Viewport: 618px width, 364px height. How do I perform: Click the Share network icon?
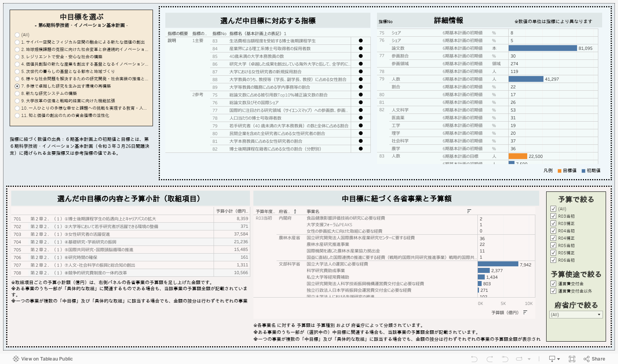pos(587,359)
